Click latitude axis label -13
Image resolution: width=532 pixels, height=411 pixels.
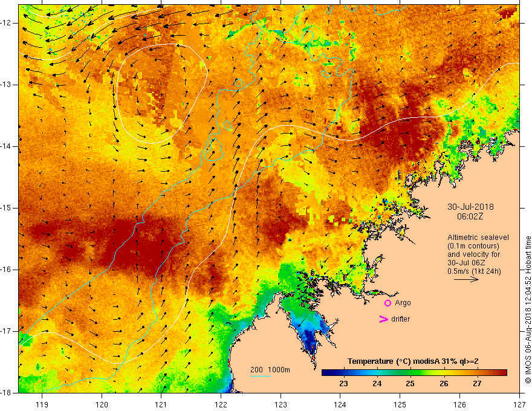pyautogui.click(x=7, y=85)
